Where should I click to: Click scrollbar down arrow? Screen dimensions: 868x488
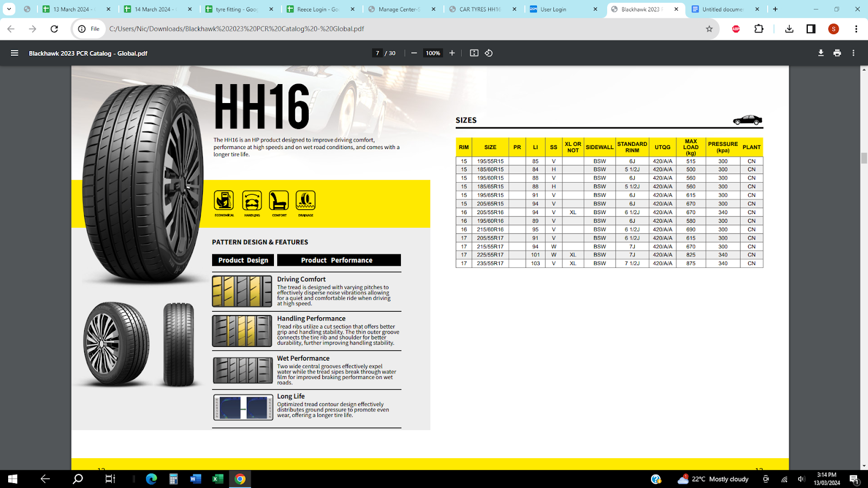tap(864, 466)
